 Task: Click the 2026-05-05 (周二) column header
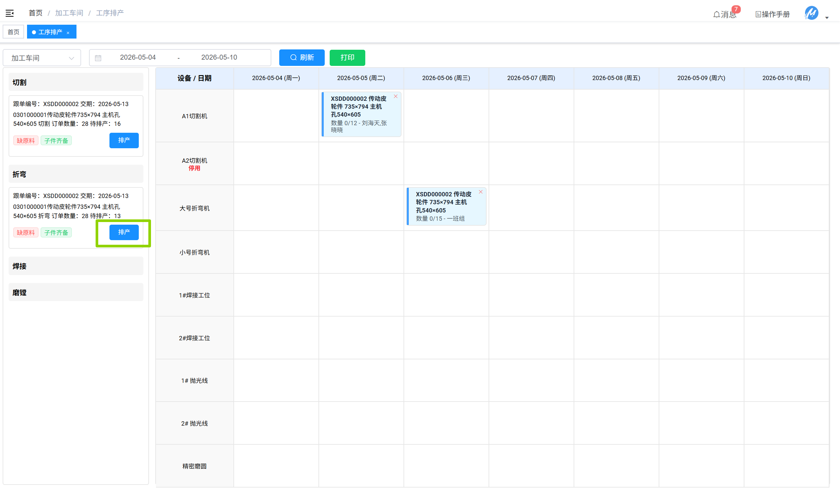361,78
